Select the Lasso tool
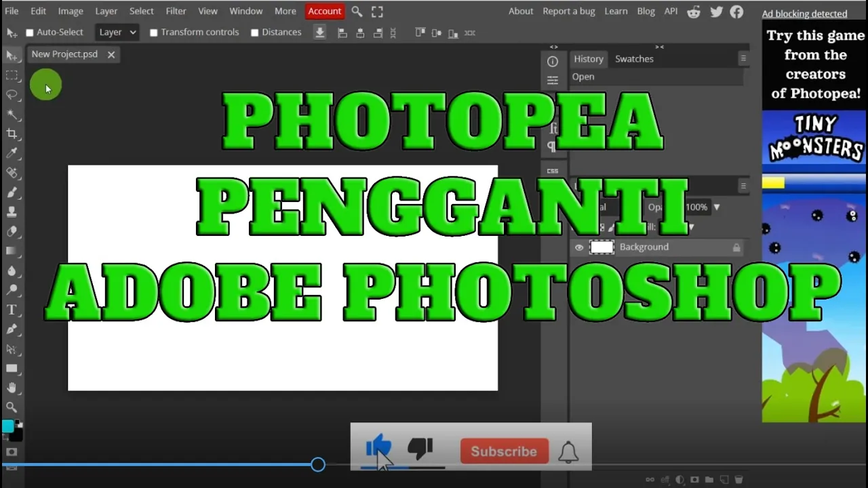The image size is (868, 488). click(12, 95)
